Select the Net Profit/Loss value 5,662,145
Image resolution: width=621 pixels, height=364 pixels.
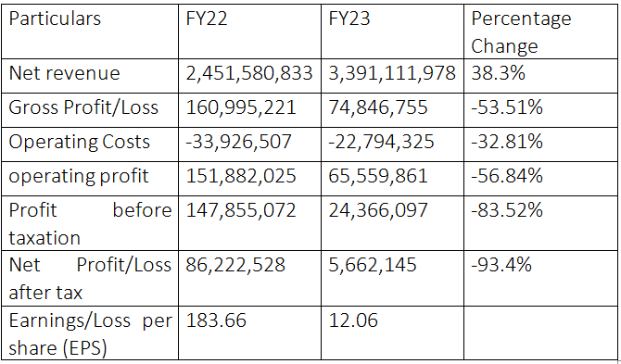(373, 265)
